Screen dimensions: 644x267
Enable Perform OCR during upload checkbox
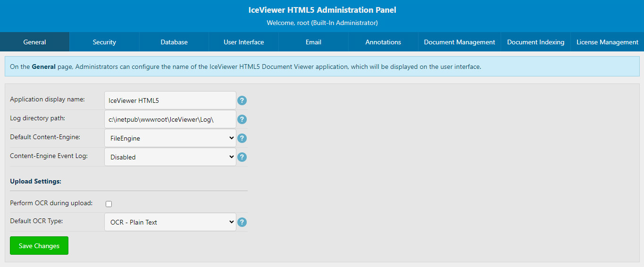click(109, 204)
